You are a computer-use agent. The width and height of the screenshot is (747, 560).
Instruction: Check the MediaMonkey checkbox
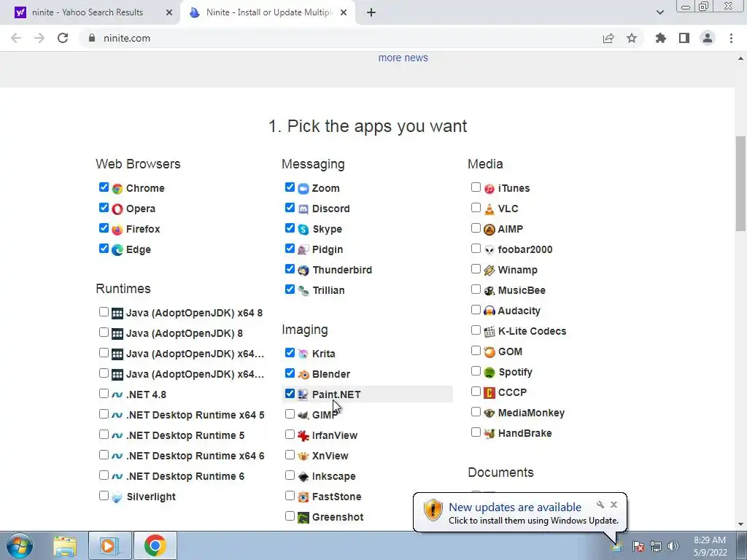coord(476,411)
